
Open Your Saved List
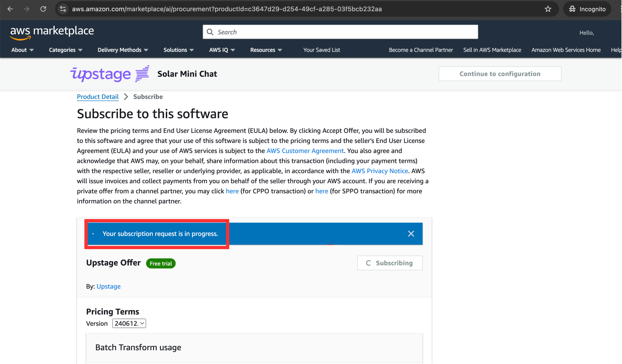[322, 50]
